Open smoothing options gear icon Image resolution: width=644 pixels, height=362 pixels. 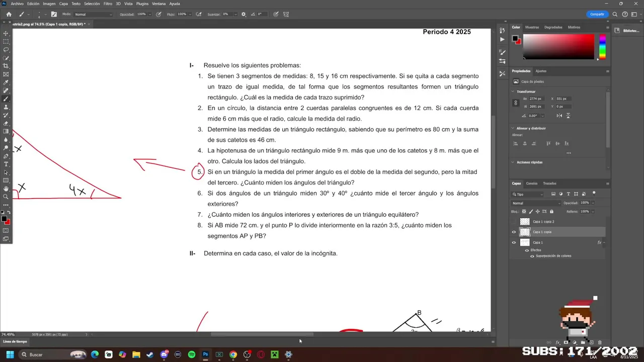point(244,14)
